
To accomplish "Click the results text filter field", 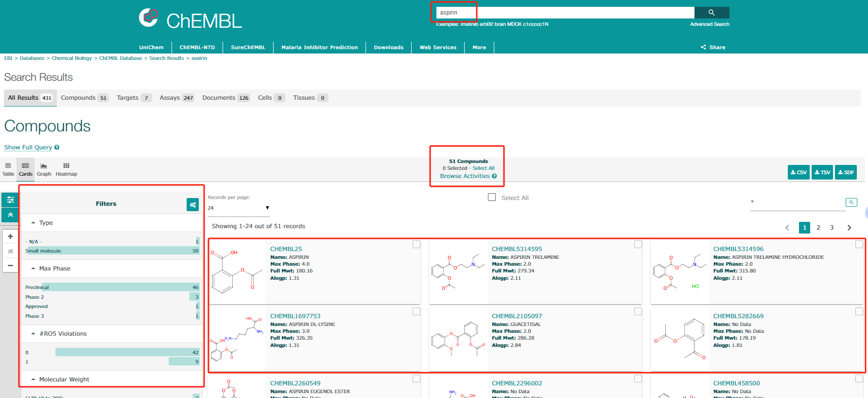I will (x=798, y=202).
